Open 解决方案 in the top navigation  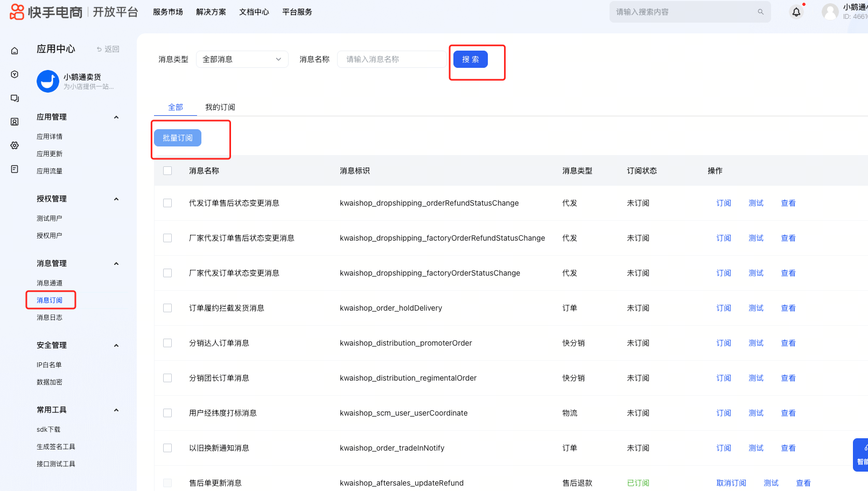[x=211, y=12]
